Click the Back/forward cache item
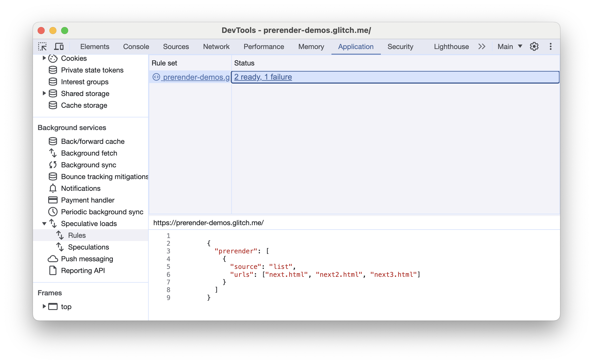This screenshot has height=364, width=593. [93, 141]
